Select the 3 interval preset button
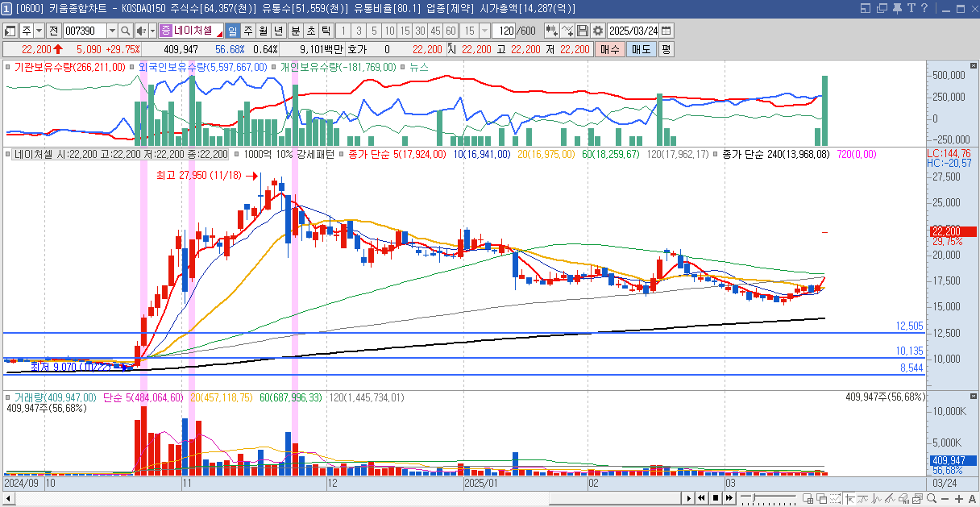 [x=359, y=31]
